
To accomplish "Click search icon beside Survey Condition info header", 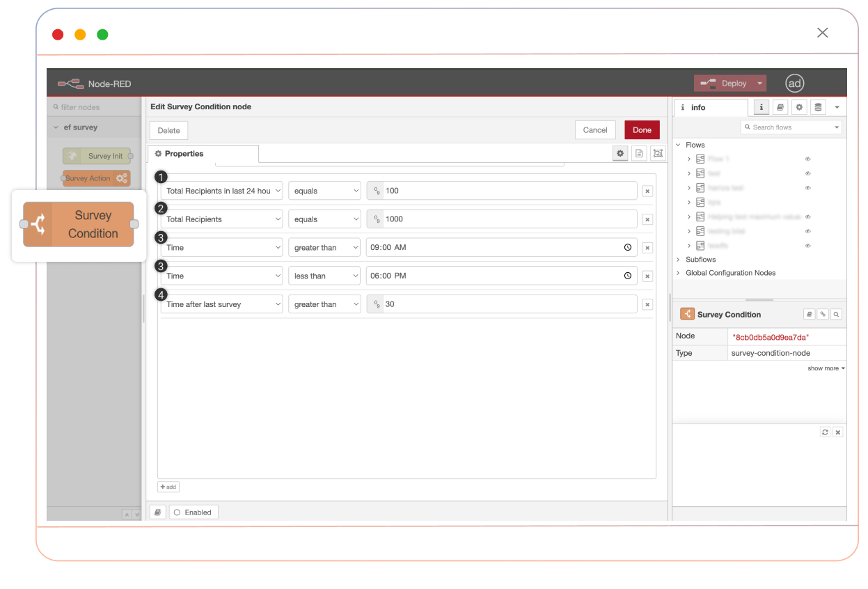I will pos(836,314).
